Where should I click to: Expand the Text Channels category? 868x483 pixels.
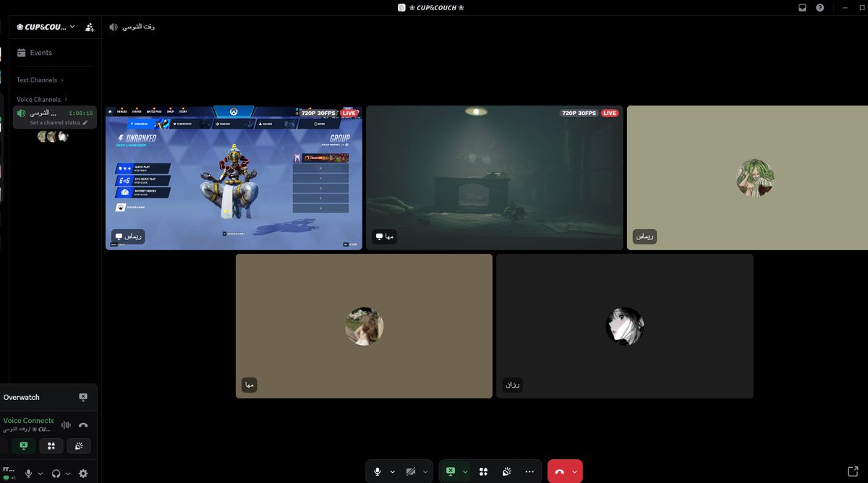pos(40,80)
